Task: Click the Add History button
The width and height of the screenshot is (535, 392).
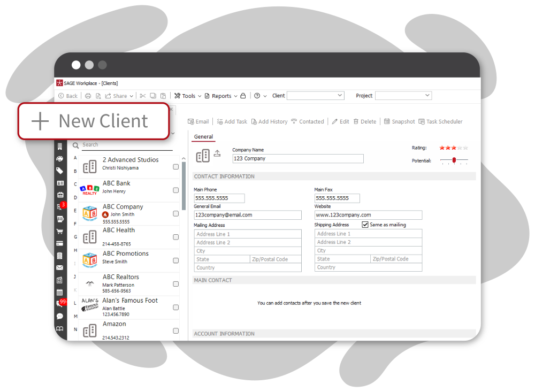Action: coord(270,121)
